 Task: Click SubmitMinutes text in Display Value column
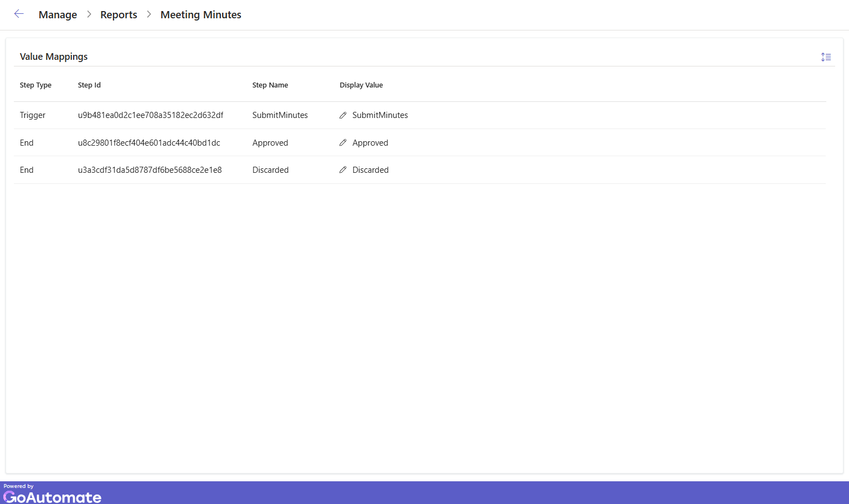click(380, 115)
